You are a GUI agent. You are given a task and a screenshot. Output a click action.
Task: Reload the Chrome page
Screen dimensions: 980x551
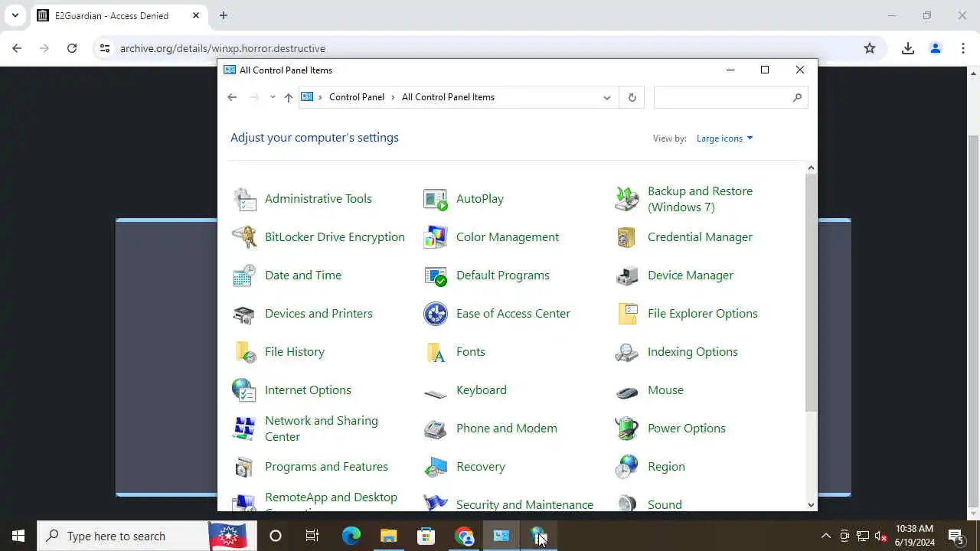(72, 48)
